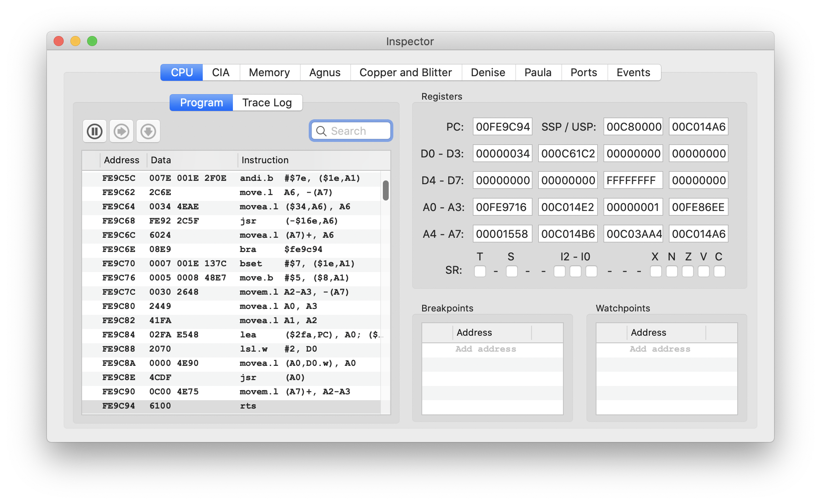Click the PC register value field
Screen dimensions: 821x504
coord(503,127)
